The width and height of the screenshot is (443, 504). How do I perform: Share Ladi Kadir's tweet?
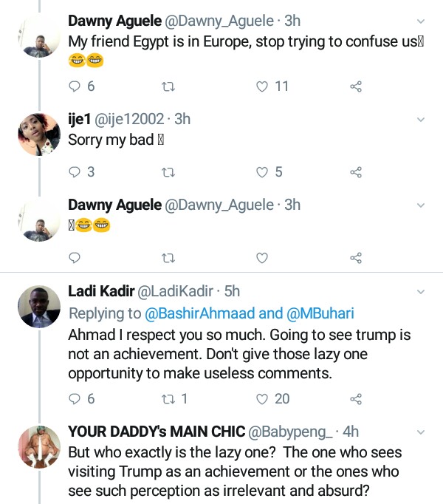(355, 399)
